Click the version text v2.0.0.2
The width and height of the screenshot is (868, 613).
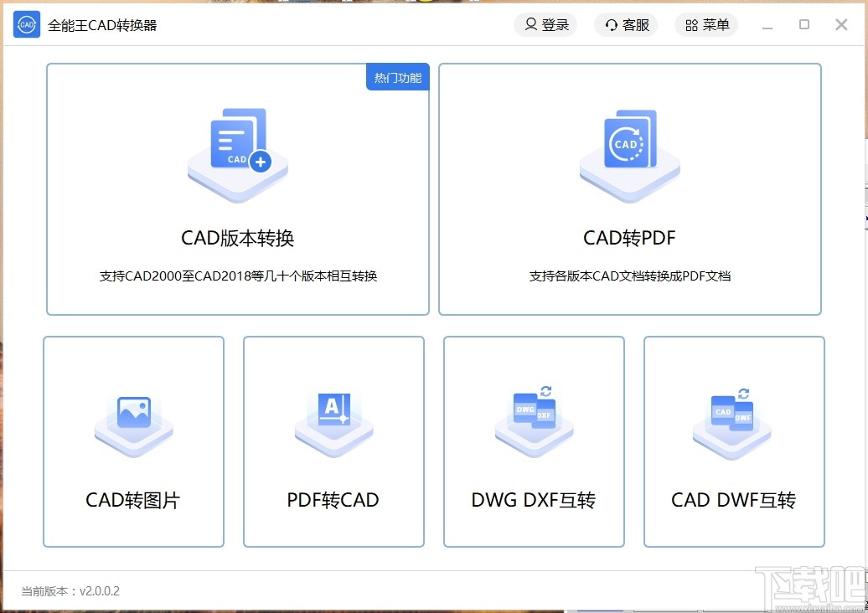click(x=70, y=590)
